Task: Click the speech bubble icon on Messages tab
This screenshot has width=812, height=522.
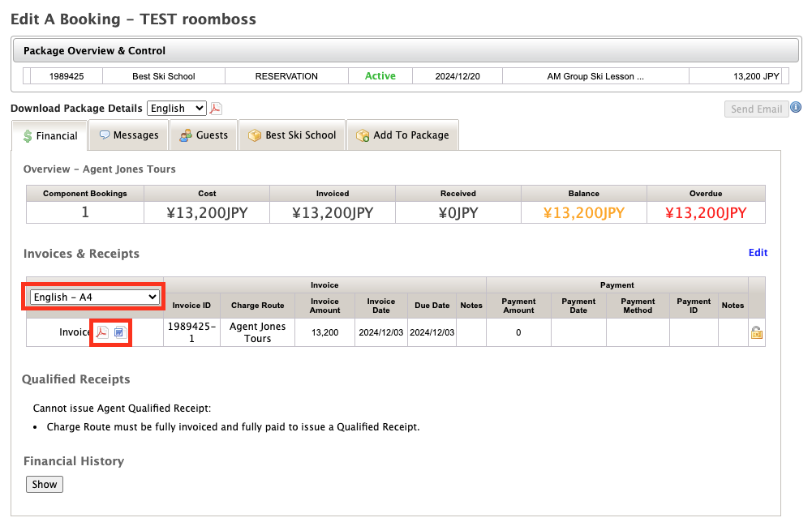Action: [x=105, y=135]
